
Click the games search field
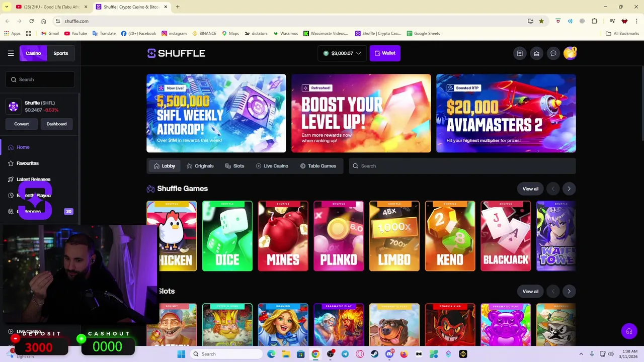pos(462,166)
